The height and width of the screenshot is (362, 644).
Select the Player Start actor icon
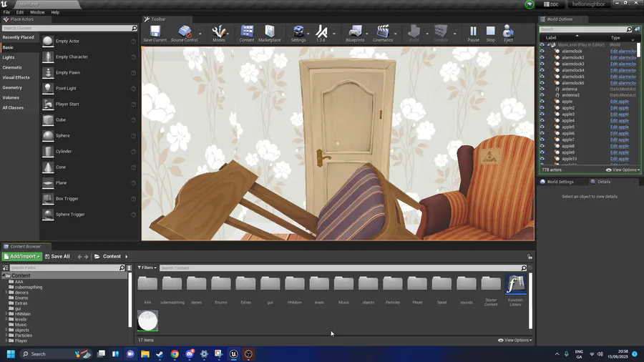coord(48,104)
